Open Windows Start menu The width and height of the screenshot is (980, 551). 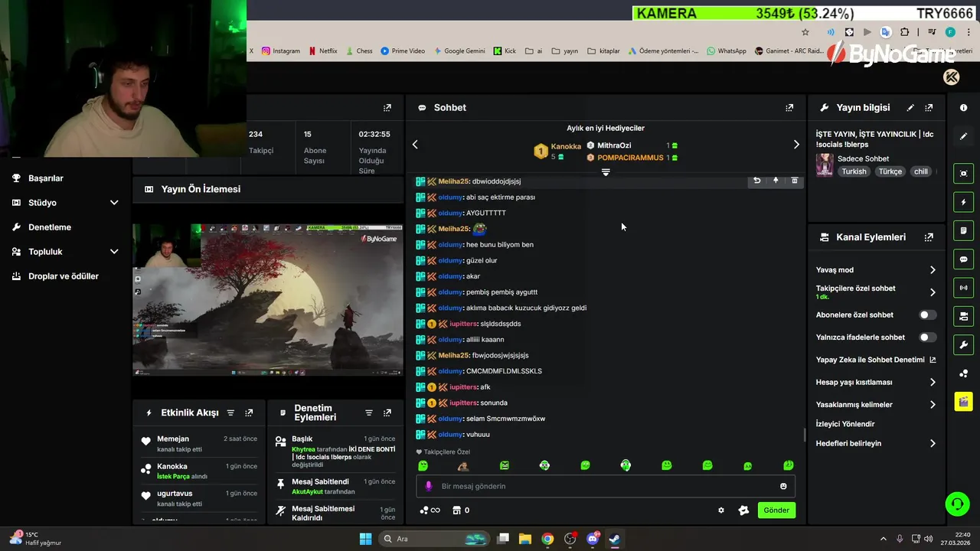pos(366,539)
